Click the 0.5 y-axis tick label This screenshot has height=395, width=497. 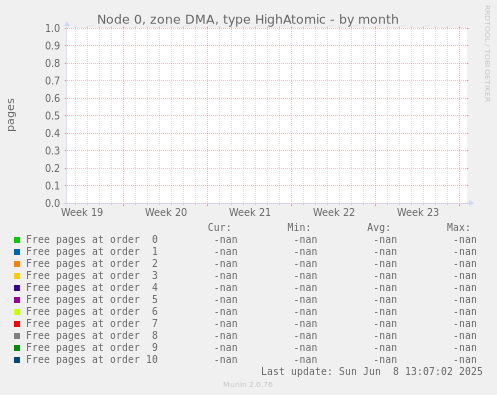[x=53, y=116]
